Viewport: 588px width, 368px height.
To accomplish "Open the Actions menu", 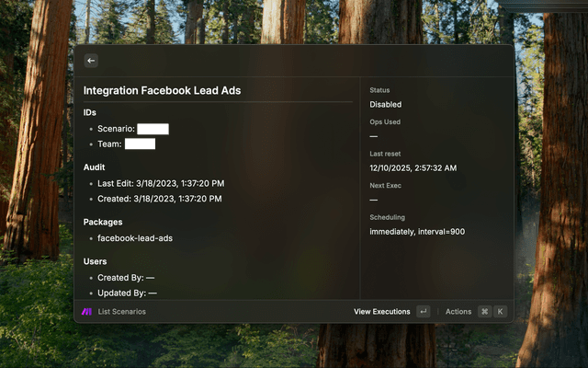I will pos(458,312).
